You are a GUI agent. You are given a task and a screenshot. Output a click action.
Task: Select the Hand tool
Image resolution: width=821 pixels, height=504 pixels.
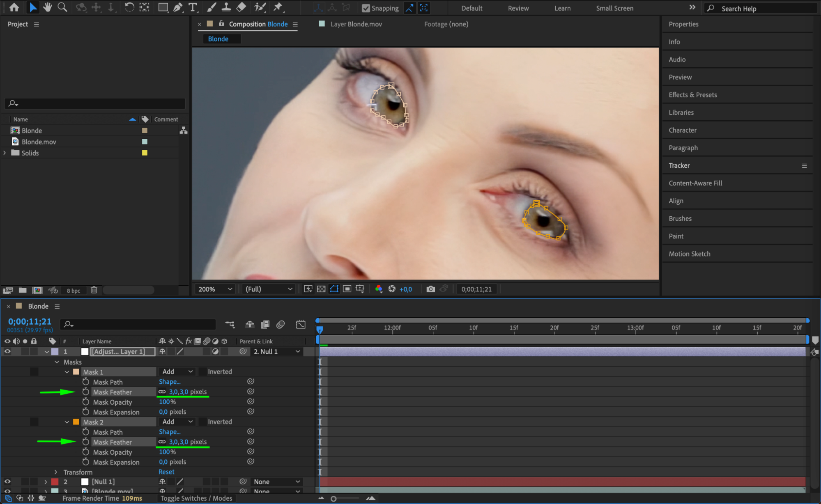(48, 7)
